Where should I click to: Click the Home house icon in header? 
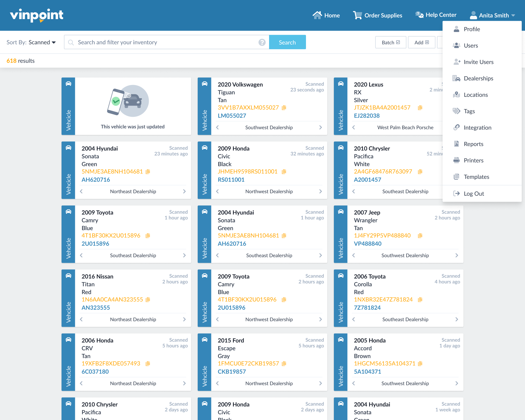pos(317,15)
